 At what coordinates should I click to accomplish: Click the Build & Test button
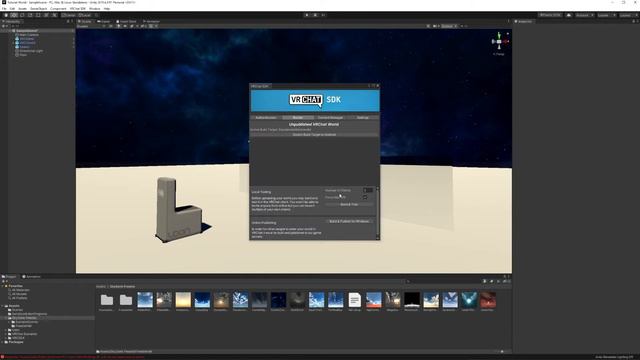(349, 204)
